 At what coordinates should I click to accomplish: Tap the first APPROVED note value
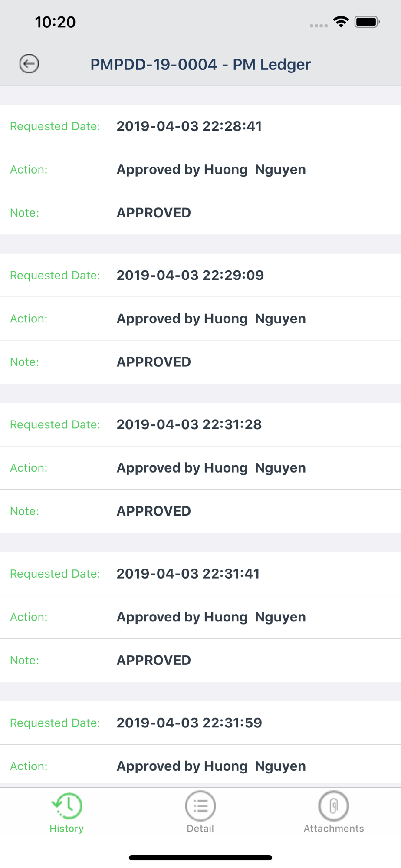[154, 213]
